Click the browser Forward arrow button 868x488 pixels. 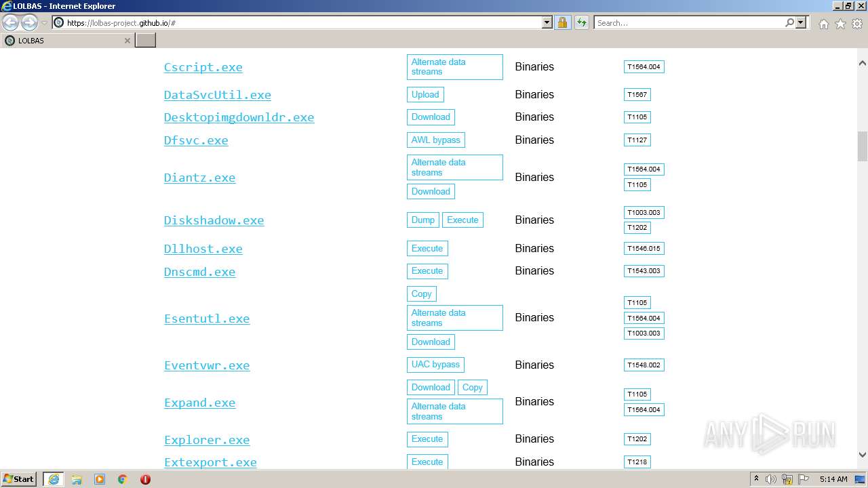point(29,22)
